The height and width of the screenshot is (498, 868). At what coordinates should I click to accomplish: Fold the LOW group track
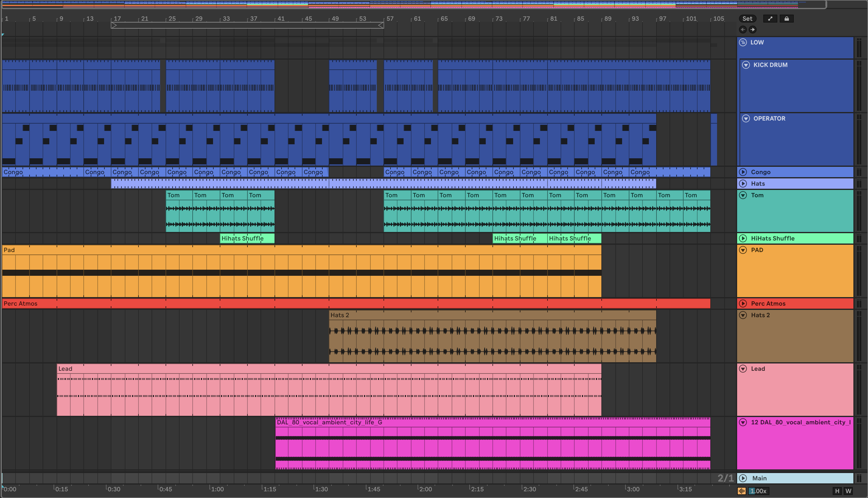point(743,42)
